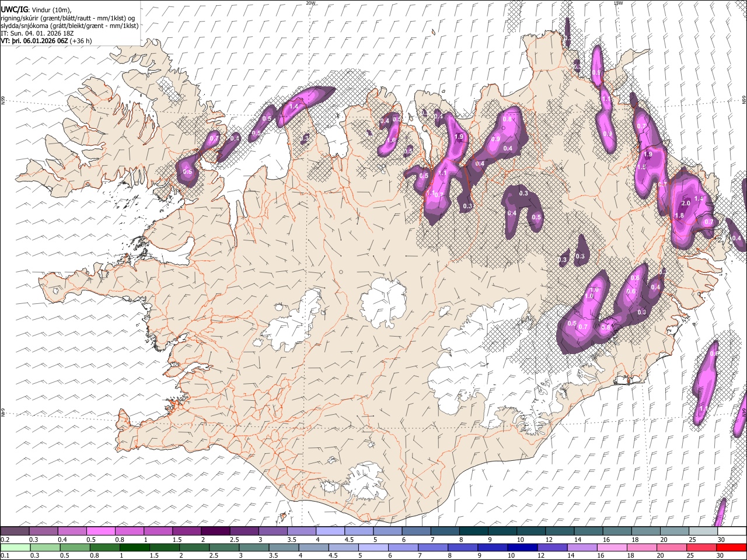
Task: Select the 'IT: Sun. 04. 01. 2026 18Z' line
Action: (x=37, y=33)
